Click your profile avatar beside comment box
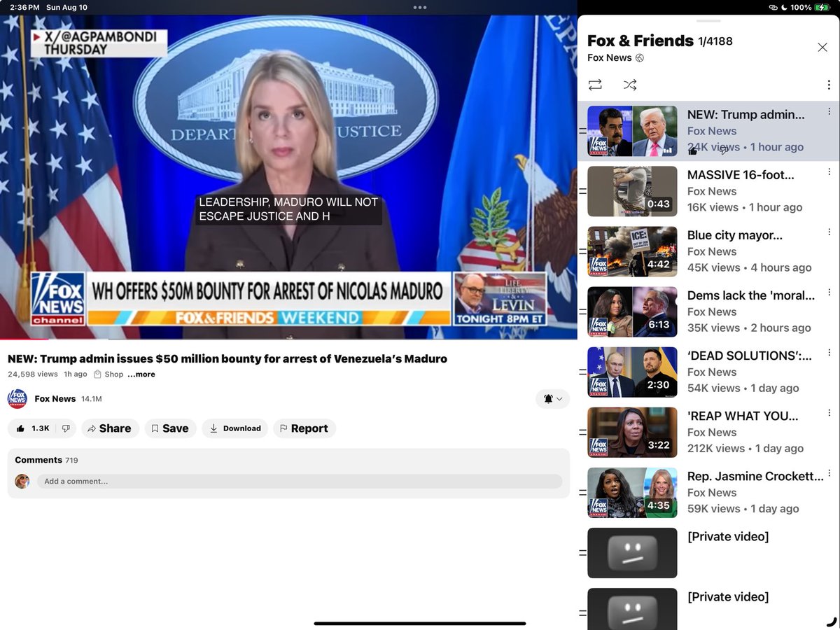 click(22, 482)
